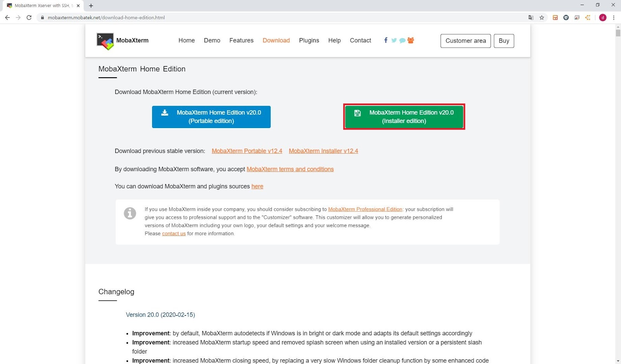Open MobaXterm terms and conditions link
Image resolution: width=621 pixels, height=364 pixels.
(x=290, y=169)
